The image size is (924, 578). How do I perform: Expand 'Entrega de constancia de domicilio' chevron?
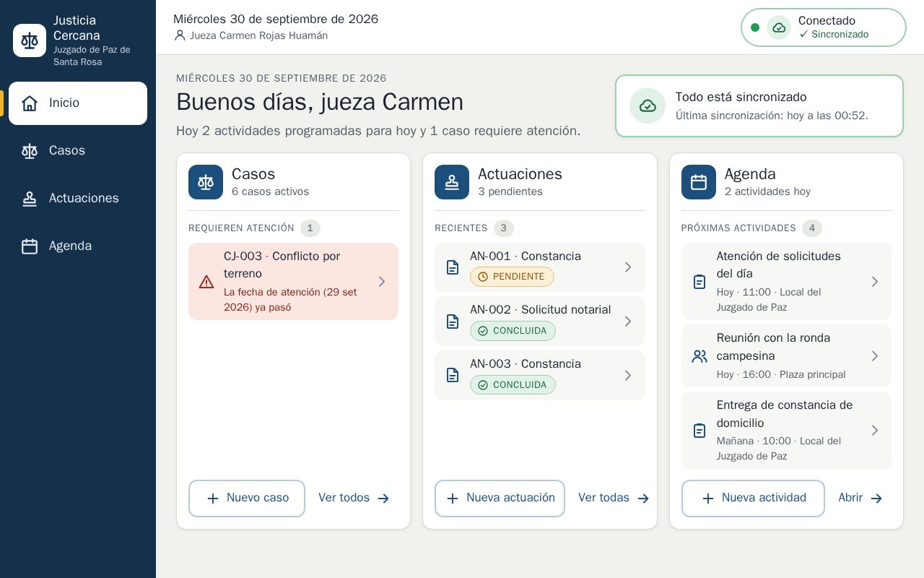pos(875,431)
